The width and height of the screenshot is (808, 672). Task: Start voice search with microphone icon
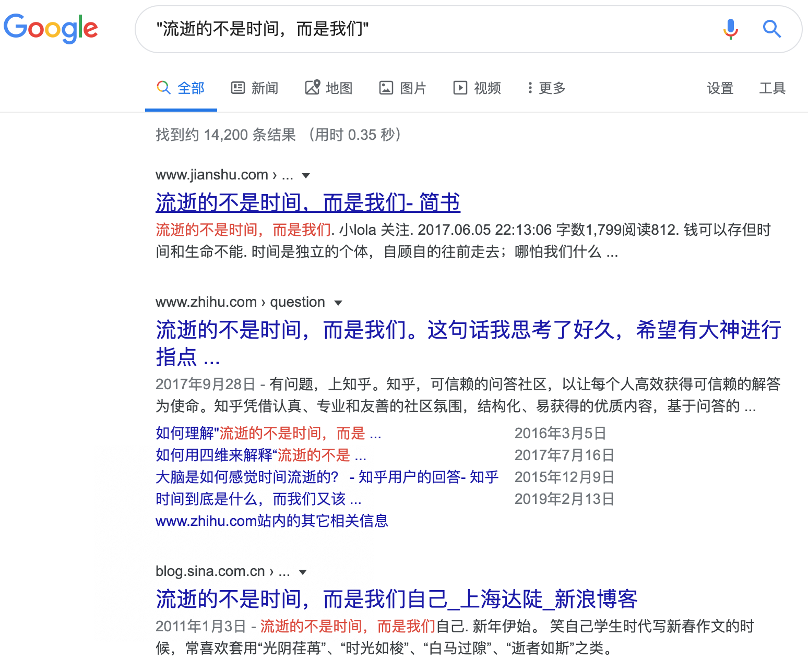(x=731, y=29)
